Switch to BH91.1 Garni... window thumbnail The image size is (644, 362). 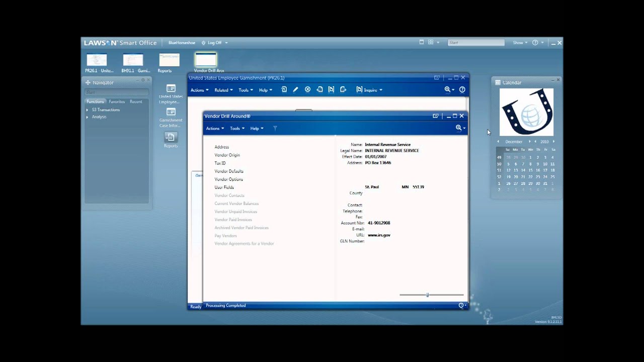click(133, 60)
